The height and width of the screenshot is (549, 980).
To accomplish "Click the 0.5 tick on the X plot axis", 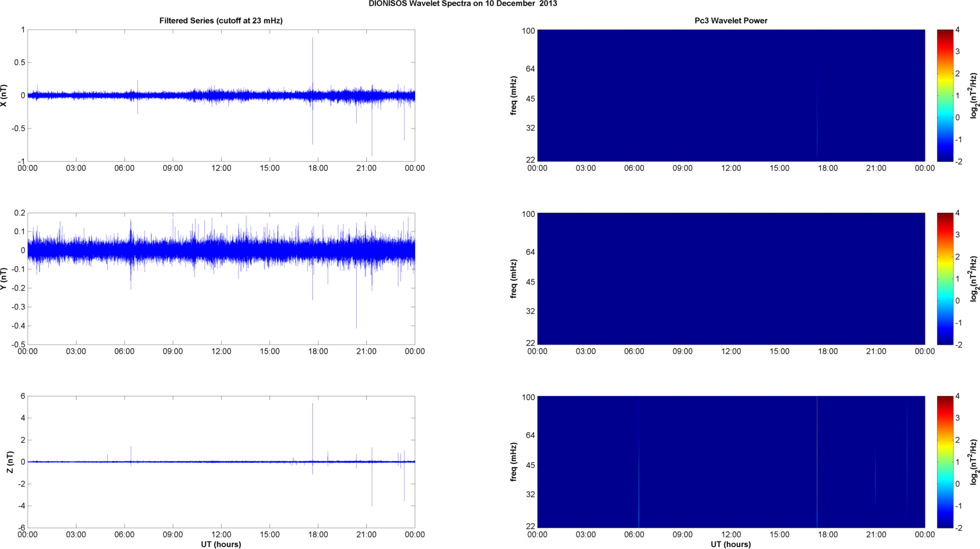I will coord(19,63).
